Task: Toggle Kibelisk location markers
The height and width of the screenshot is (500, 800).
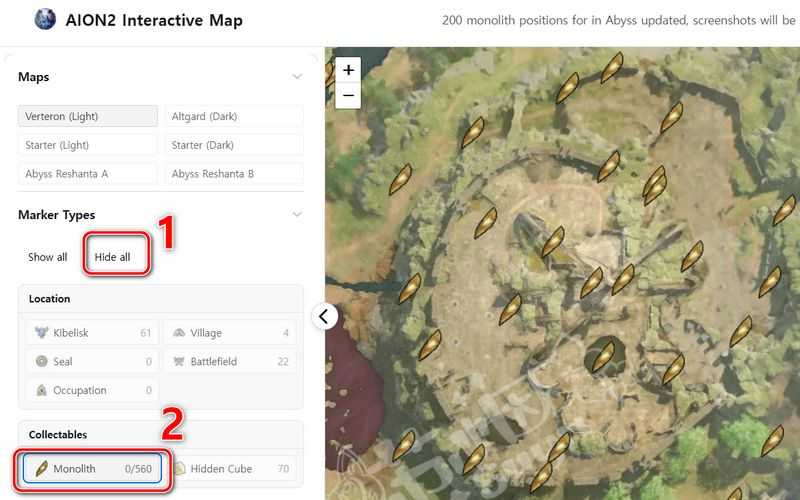Action: (x=88, y=333)
